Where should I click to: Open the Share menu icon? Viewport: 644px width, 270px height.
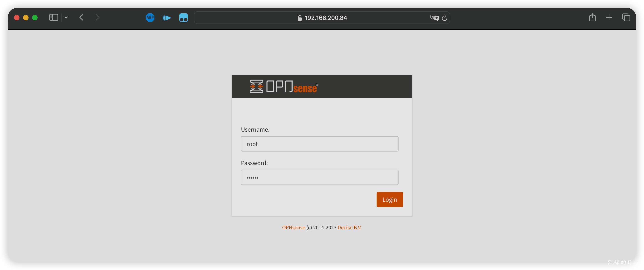(x=592, y=17)
